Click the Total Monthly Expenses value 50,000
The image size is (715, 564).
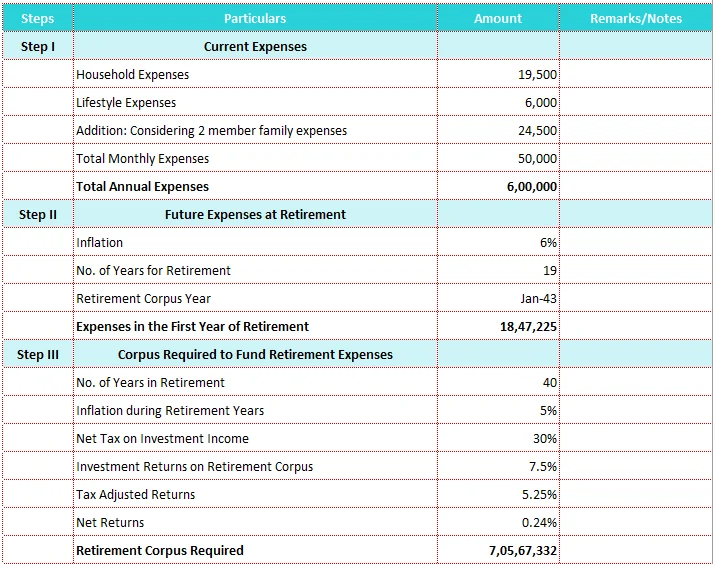coord(538,158)
